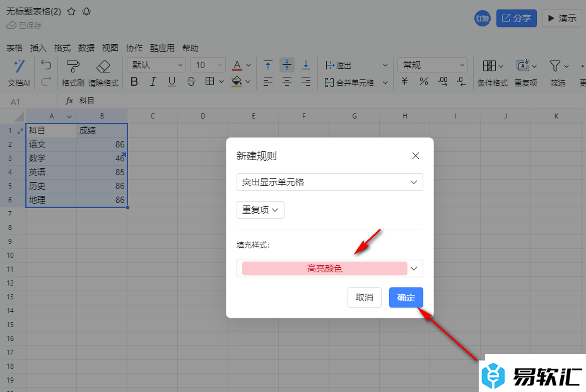586x392 pixels.
Task: Expand the 高亮颜色 fill style dropdown
Action: click(x=414, y=268)
